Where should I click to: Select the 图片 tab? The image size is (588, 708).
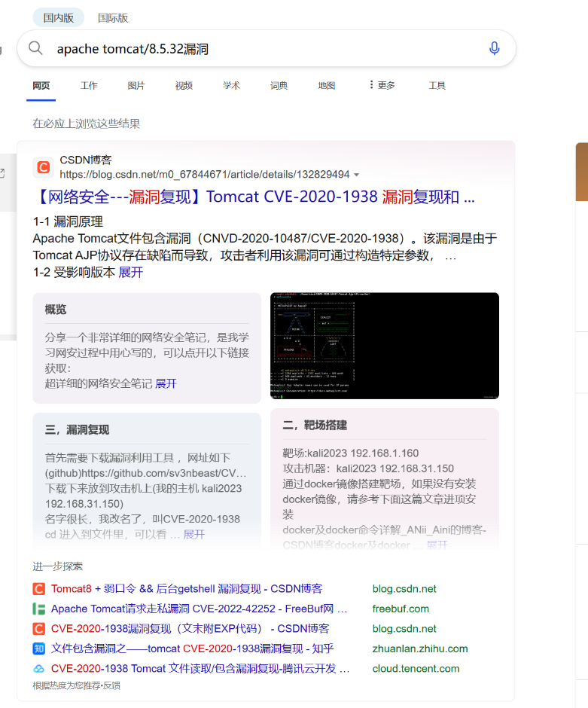click(136, 85)
